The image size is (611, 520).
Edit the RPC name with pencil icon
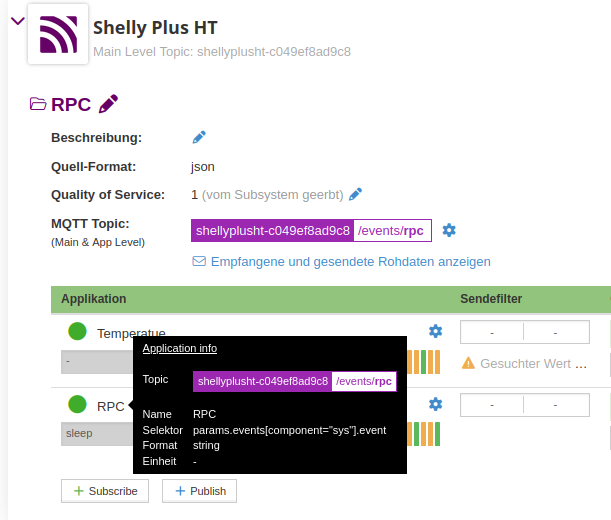[108, 103]
